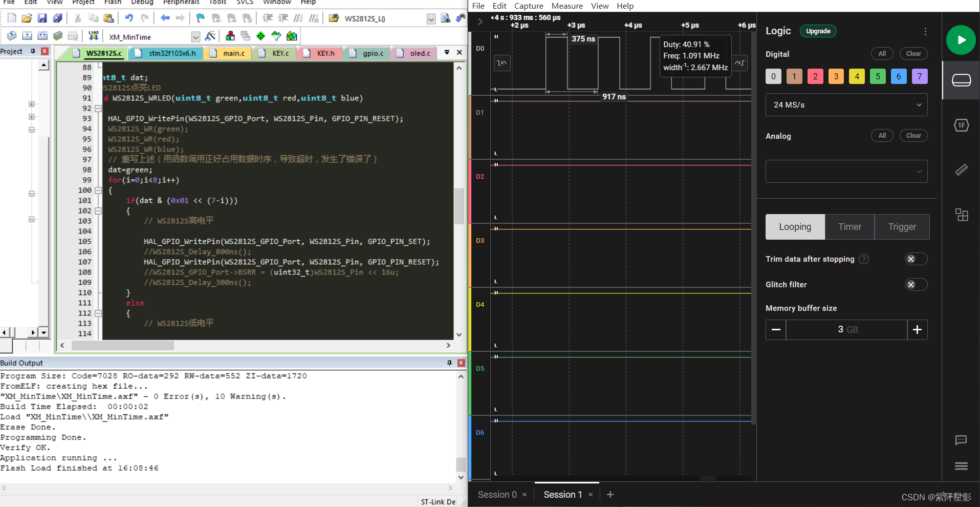Indent selected lines in Keil toolbar

coord(268,18)
